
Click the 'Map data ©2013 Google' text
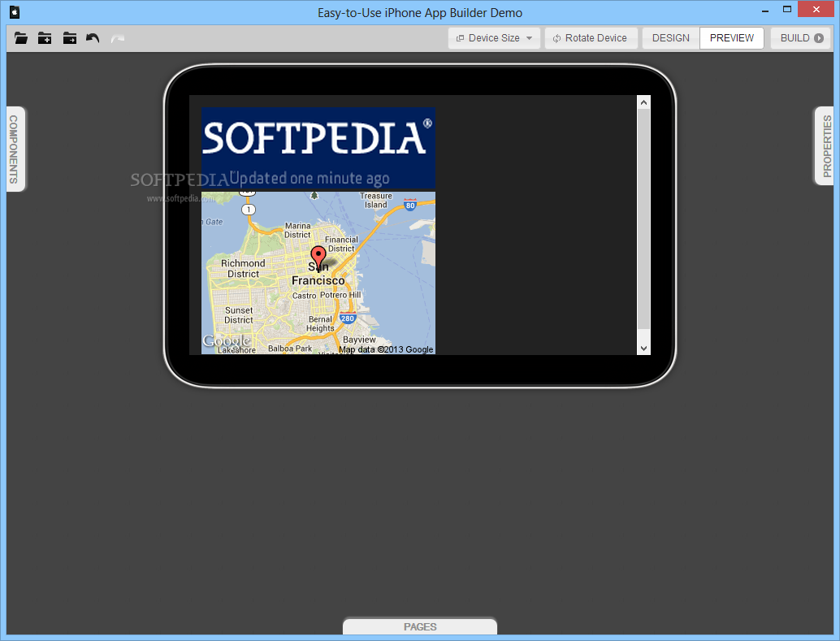tap(386, 349)
